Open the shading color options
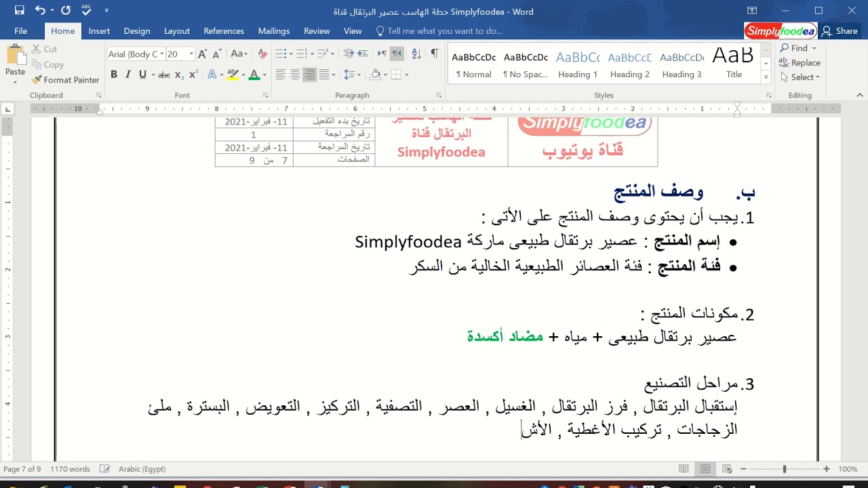Viewport: 868px width, 488px height. (384, 75)
